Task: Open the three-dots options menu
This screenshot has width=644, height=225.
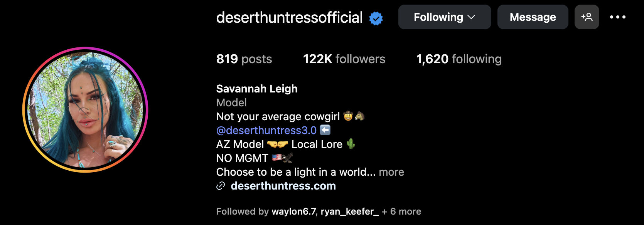Action: coord(618,17)
